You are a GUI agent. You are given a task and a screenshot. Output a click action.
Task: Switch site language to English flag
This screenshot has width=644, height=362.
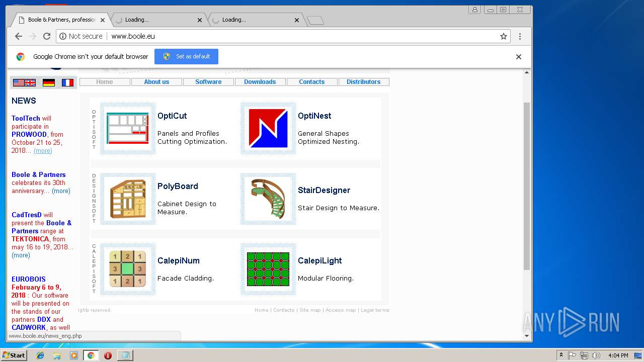tap(25, 82)
